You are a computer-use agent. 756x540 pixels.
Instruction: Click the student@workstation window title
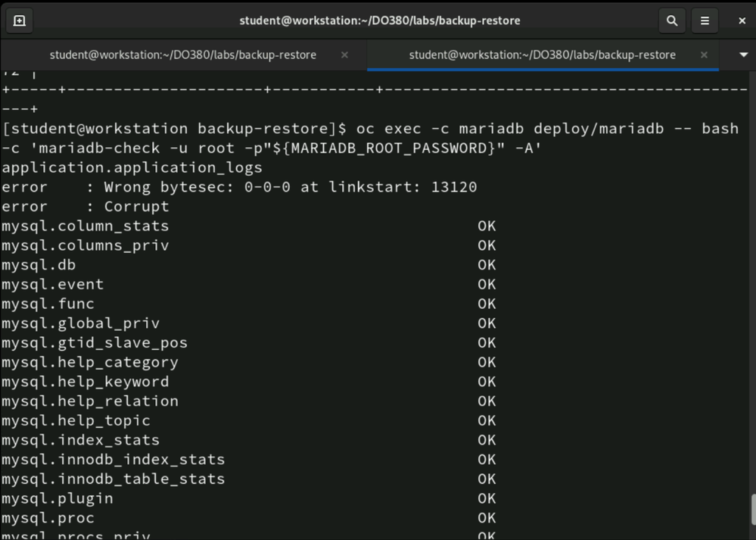coord(379,20)
